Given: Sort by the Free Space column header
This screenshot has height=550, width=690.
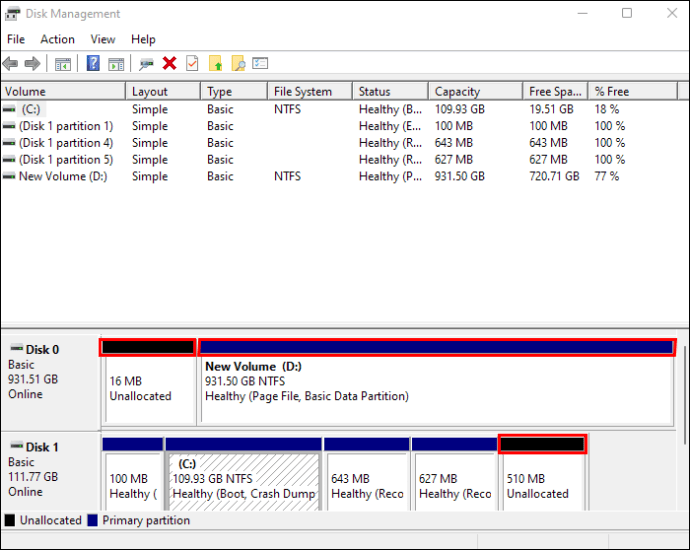Looking at the screenshot, I should pyautogui.click(x=555, y=91).
